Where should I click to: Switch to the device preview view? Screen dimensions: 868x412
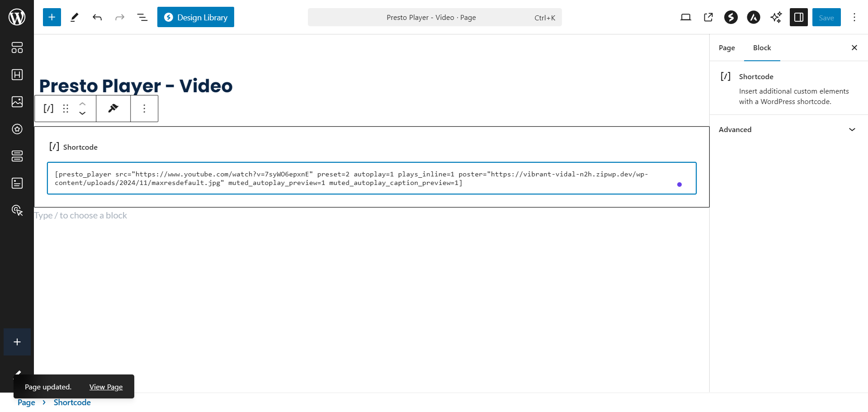coord(686,17)
